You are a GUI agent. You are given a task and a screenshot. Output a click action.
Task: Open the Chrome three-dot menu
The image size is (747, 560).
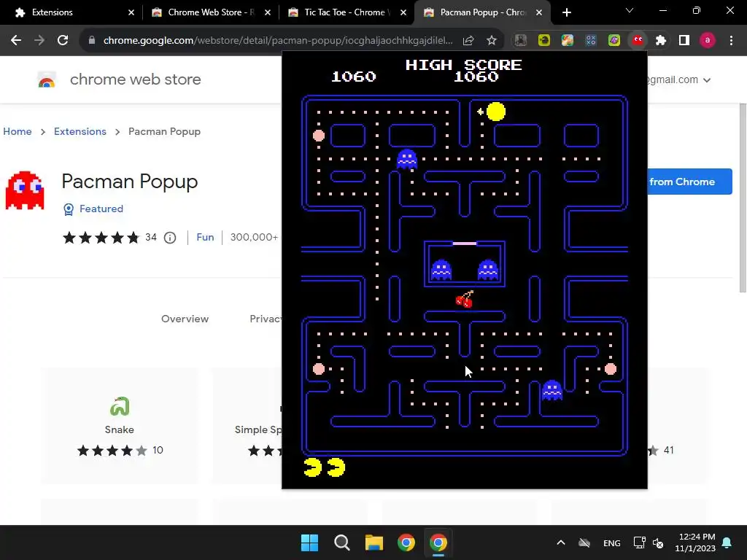(x=731, y=41)
